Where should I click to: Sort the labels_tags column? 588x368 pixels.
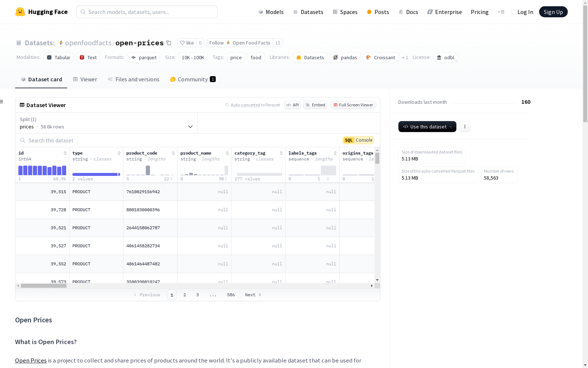tap(335, 153)
